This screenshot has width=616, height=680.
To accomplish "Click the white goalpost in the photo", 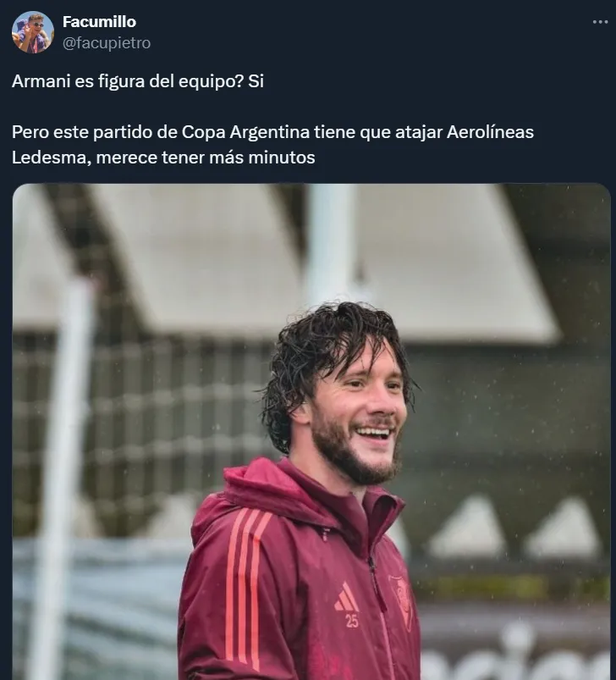I will pos(65,477).
